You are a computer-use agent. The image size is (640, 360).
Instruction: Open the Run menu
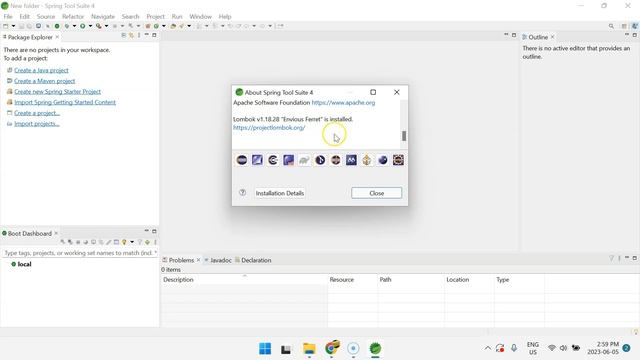[177, 16]
